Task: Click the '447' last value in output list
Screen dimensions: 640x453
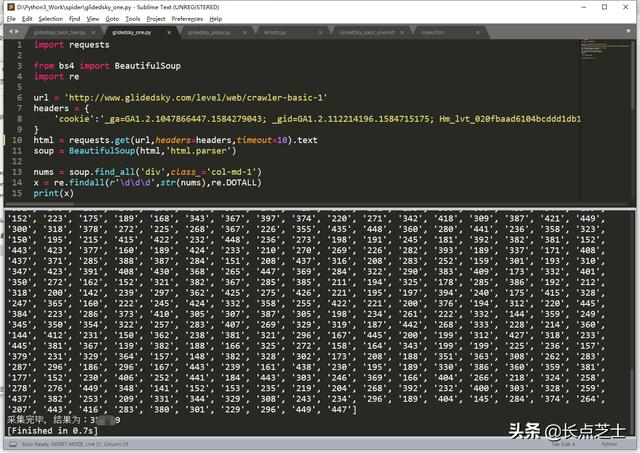Action: [340, 409]
